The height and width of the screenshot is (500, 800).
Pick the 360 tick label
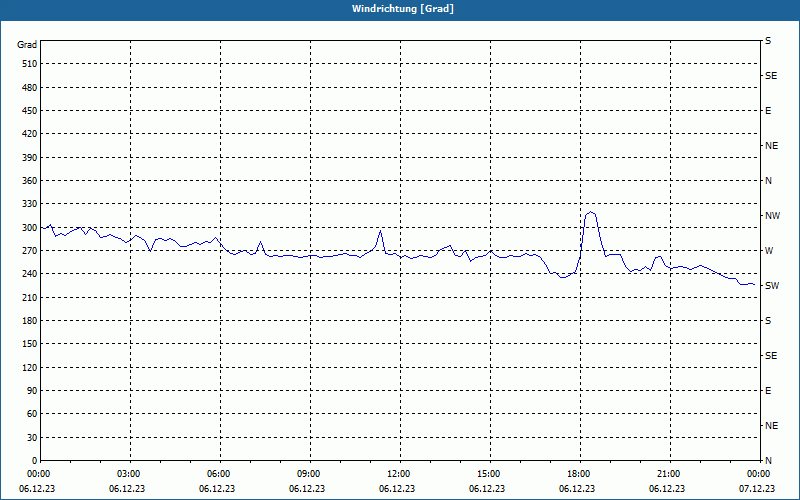point(30,181)
